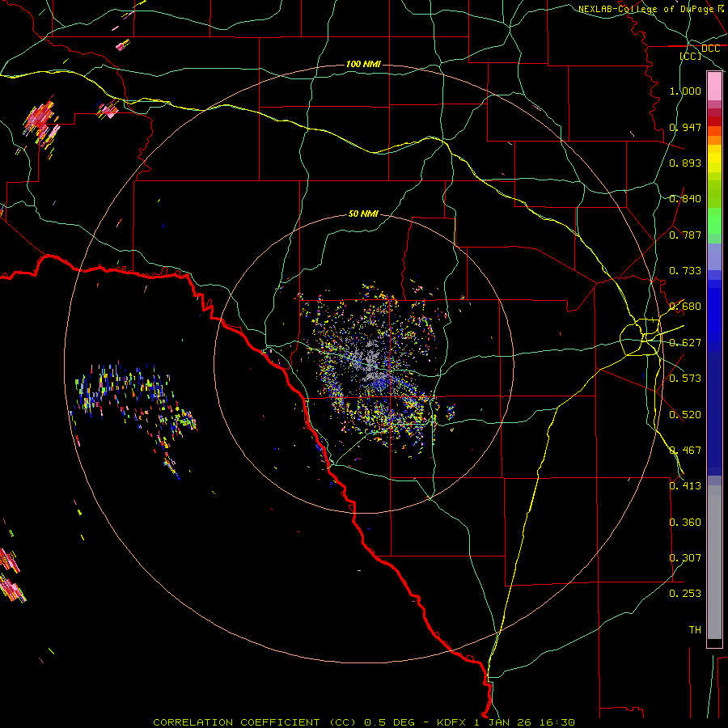Click the 0.520 scale value
Screen dimensions: 728x728
pos(685,415)
